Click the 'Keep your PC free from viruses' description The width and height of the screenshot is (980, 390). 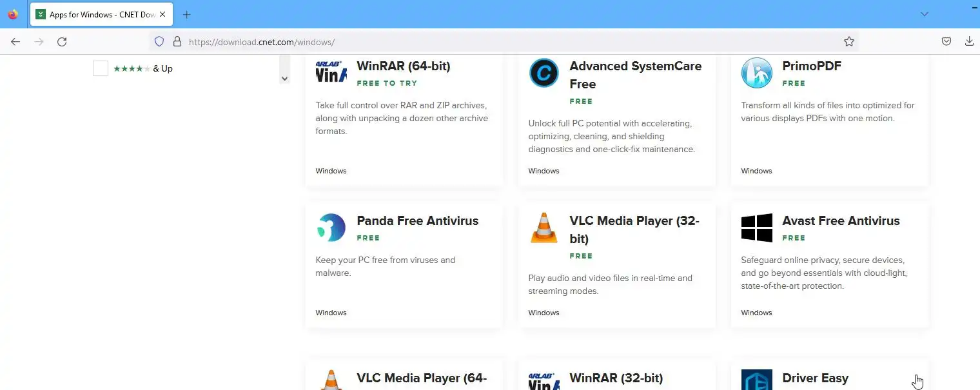[386, 266]
